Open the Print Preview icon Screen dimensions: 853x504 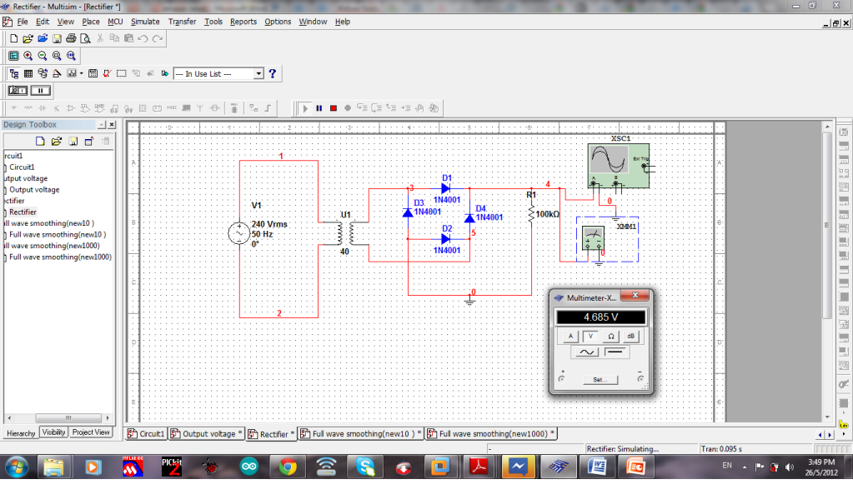86,38
